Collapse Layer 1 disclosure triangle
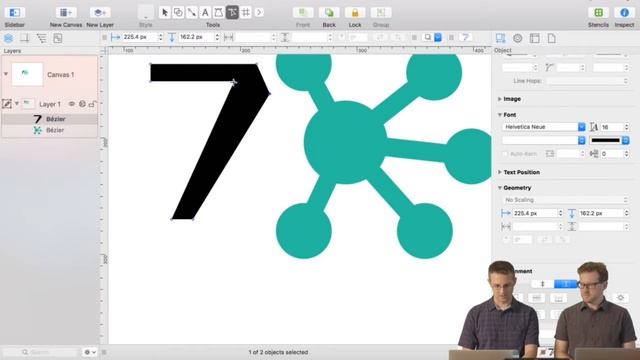The height and width of the screenshot is (360, 640). point(17,104)
